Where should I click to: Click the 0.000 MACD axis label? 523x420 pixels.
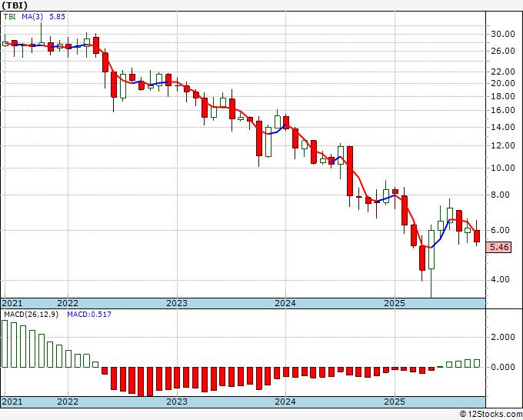pyautogui.click(x=503, y=367)
